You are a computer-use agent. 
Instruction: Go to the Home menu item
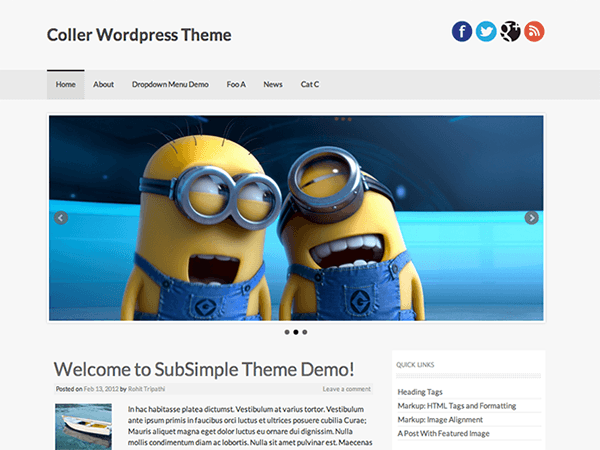coord(65,85)
